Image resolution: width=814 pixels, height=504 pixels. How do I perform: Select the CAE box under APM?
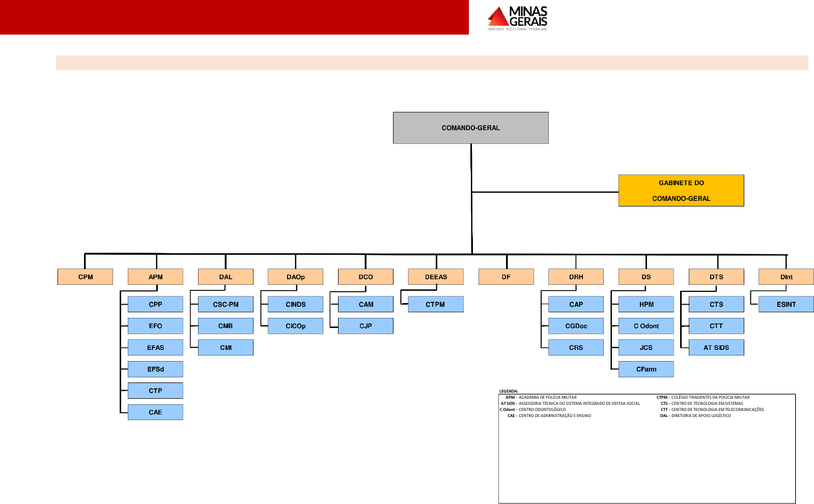coord(155,412)
